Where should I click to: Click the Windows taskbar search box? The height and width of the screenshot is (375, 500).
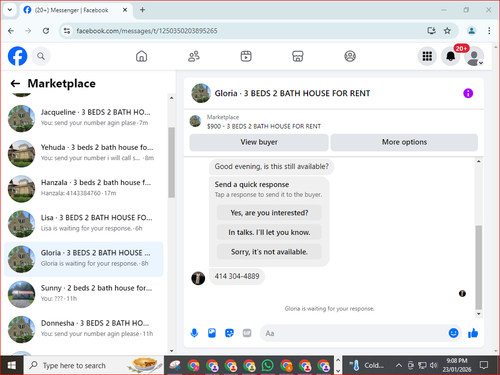click(x=94, y=365)
